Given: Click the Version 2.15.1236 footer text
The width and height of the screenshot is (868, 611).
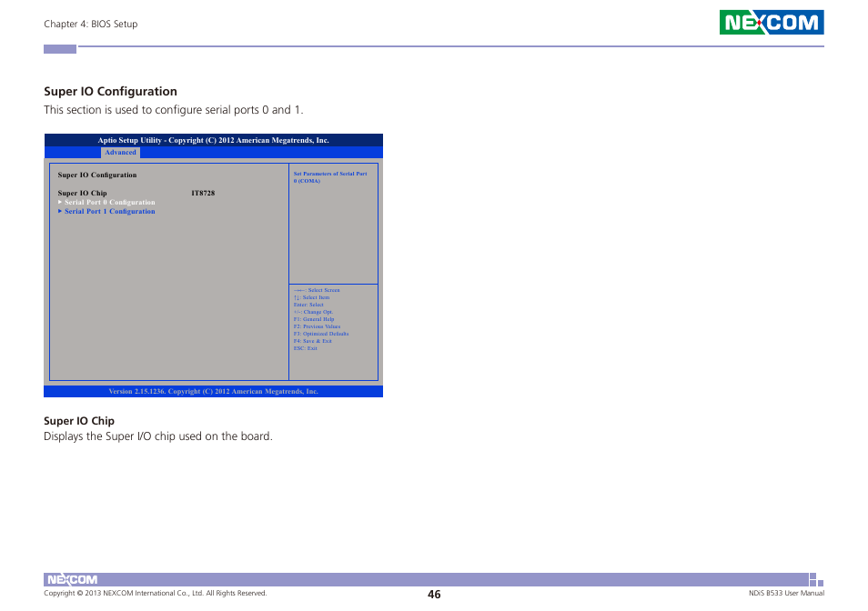Looking at the screenshot, I should (213, 392).
